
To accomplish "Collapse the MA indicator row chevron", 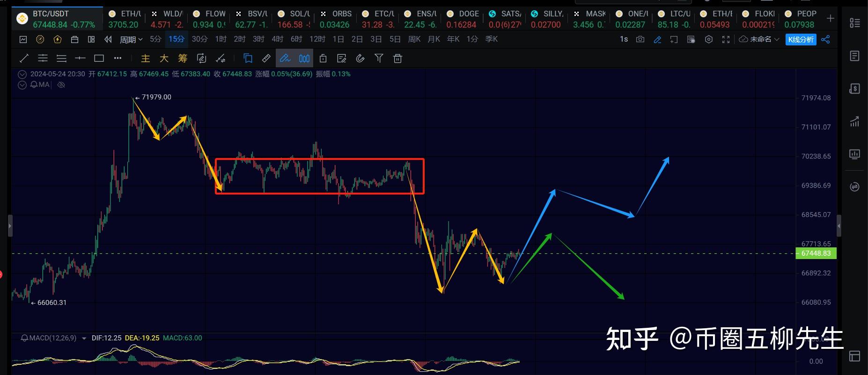I will [x=22, y=85].
